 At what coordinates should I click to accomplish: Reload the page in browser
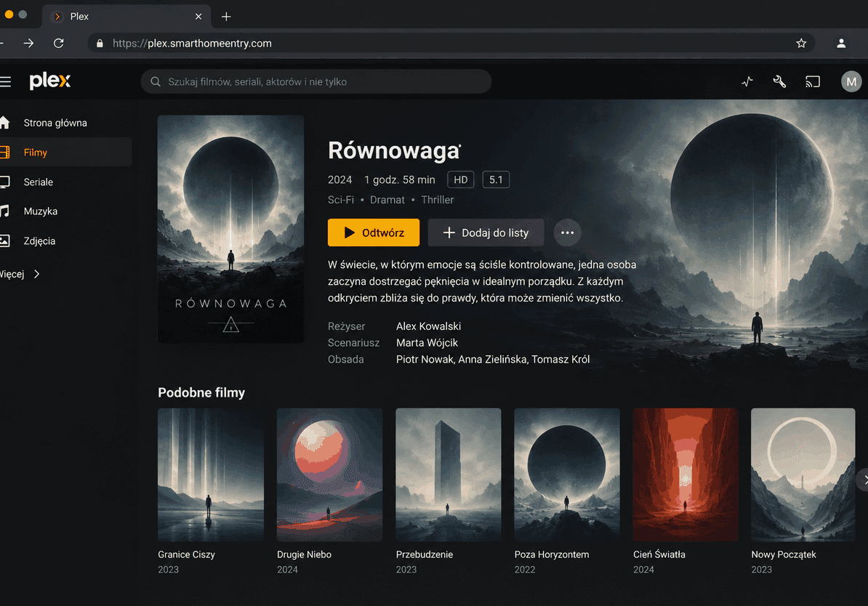tap(59, 43)
